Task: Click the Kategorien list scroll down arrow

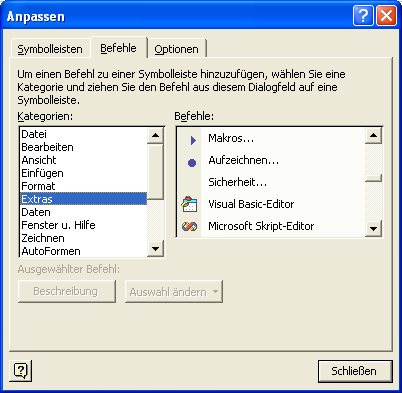Action: (155, 249)
